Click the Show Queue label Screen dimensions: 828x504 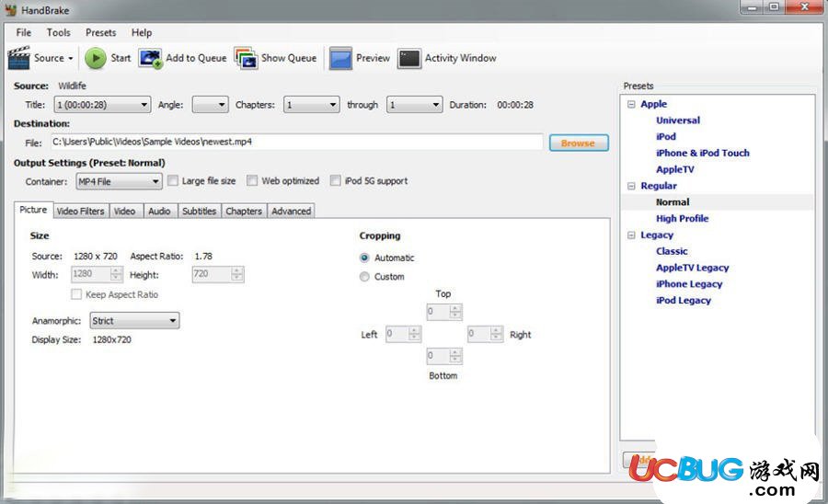tap(289, 58)
